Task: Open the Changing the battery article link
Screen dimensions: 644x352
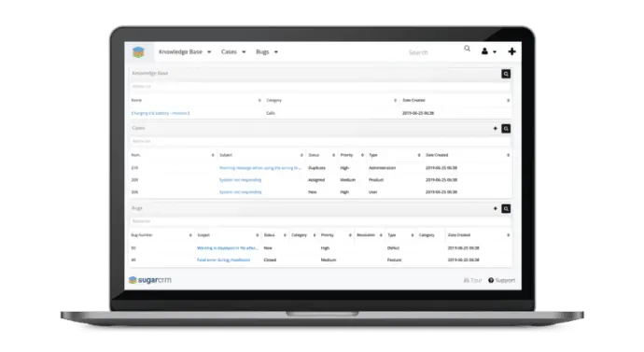Action: (x=161, y=113)
